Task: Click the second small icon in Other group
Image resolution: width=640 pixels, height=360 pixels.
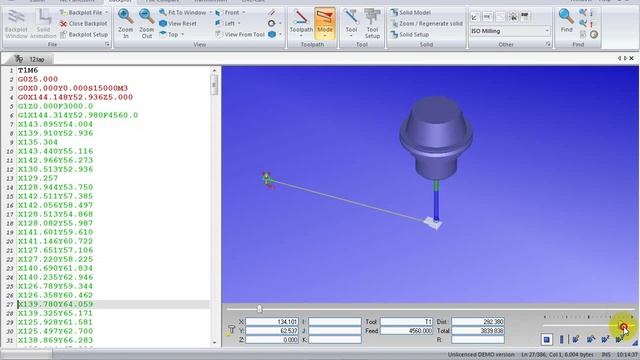Action: pos(487,17)
